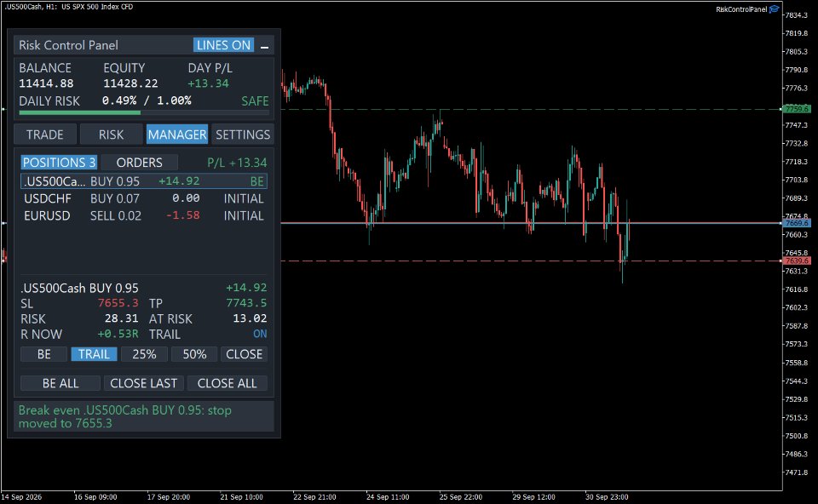The width and height of the screenshot is (818, 504).
Task: Click the BE break-even button
Action: click(43, 354)
